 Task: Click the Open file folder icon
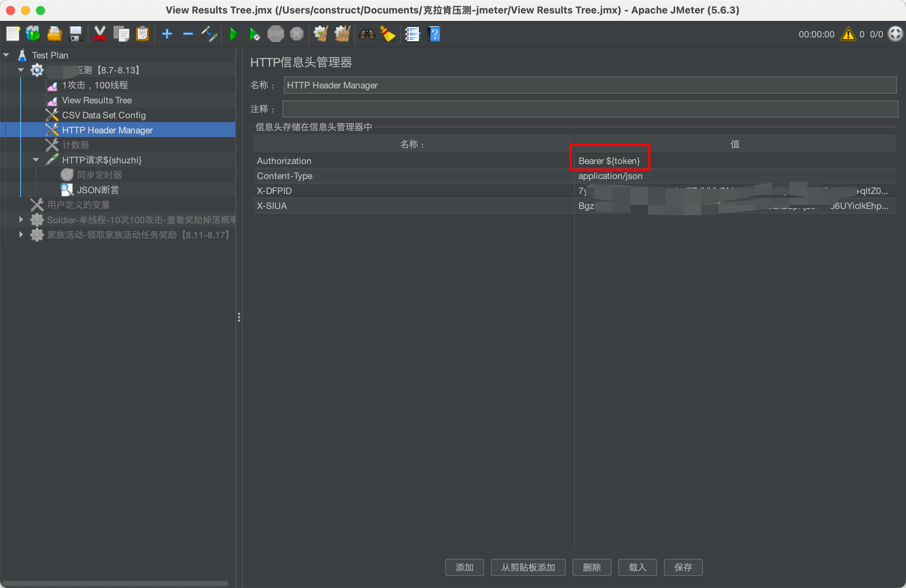[54, 34]
